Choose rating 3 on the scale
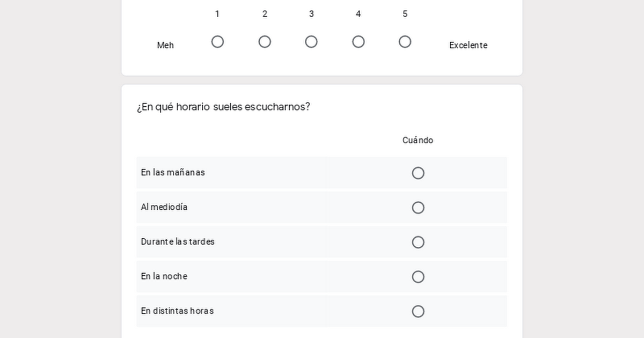 [311, 42]
